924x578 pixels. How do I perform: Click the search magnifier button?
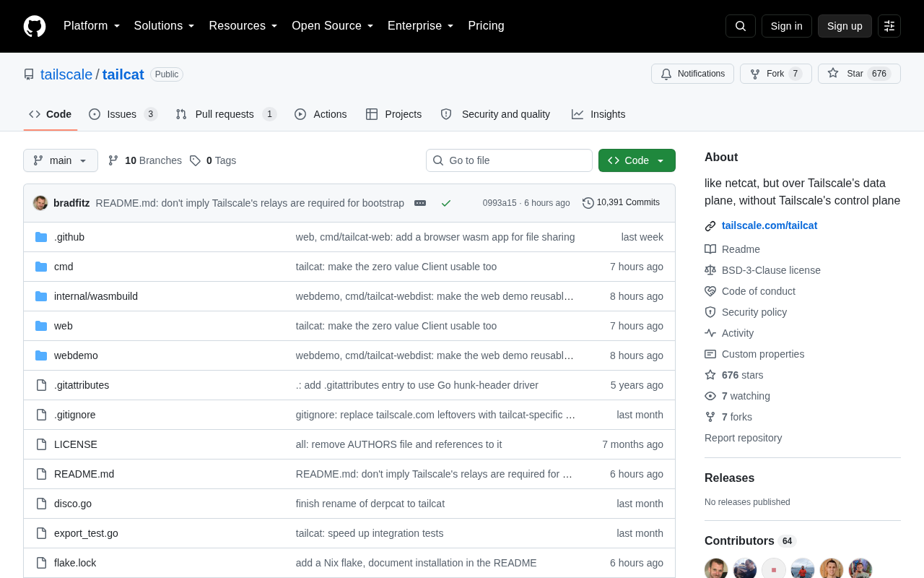click(741, 26)
